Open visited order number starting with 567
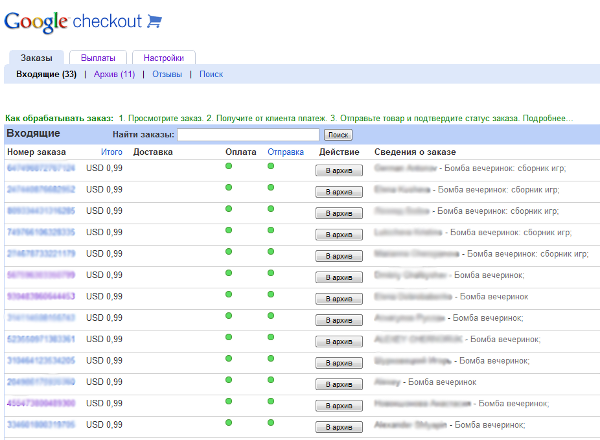The height and width of the screenshot is (440, 600). coord(41,275)
